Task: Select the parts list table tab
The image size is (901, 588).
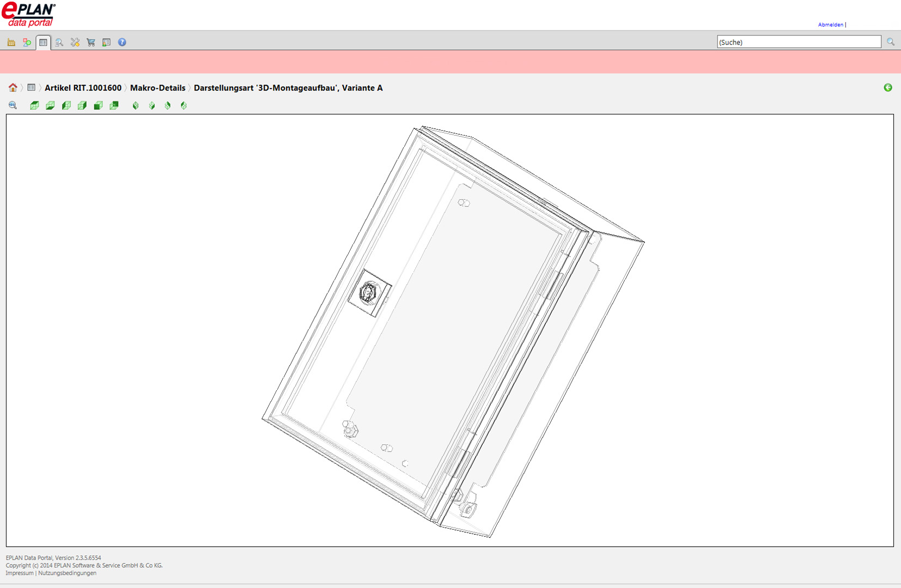Action: (x=43, y=42)
